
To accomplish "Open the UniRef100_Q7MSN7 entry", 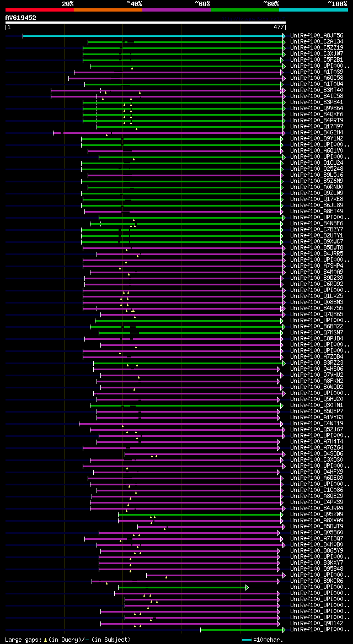I will (x=317, y=333).
